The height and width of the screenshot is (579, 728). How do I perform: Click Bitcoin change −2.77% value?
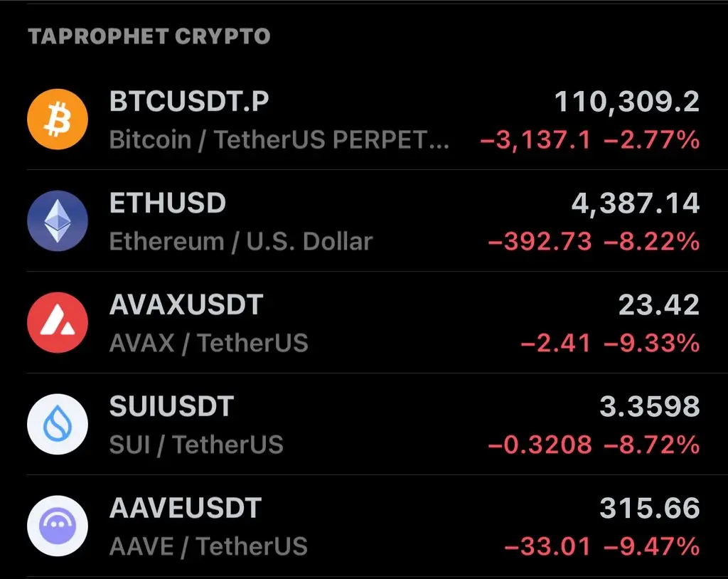[651, 140]
